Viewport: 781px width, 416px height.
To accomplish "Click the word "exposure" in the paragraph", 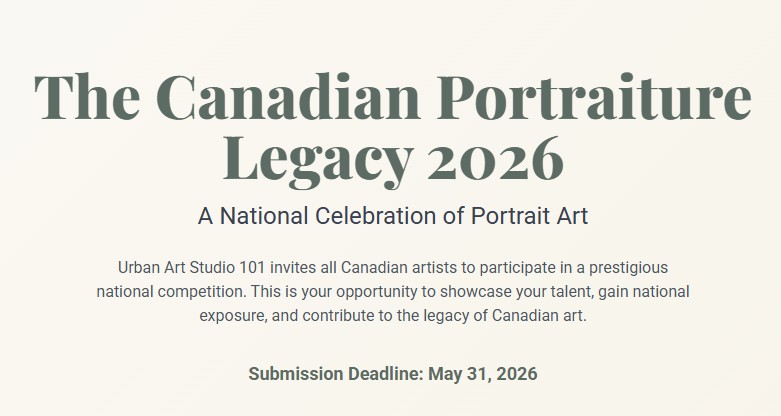I will point(232,316).
